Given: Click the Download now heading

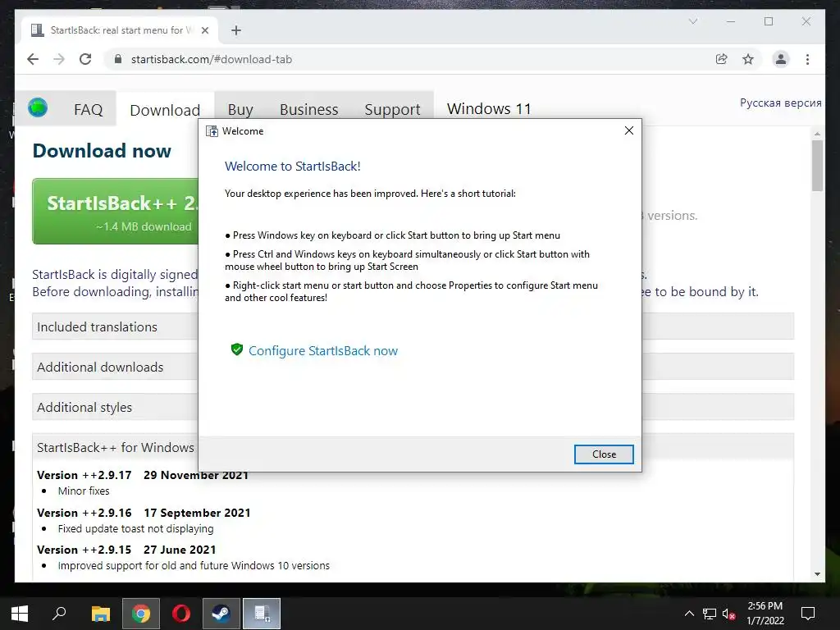Looking at the screenshot, I should point(102,151).
